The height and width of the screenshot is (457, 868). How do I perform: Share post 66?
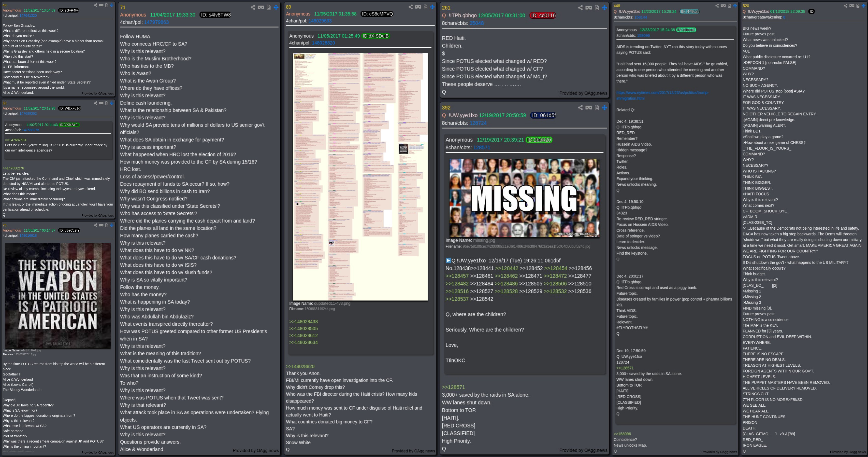point(96,103)
